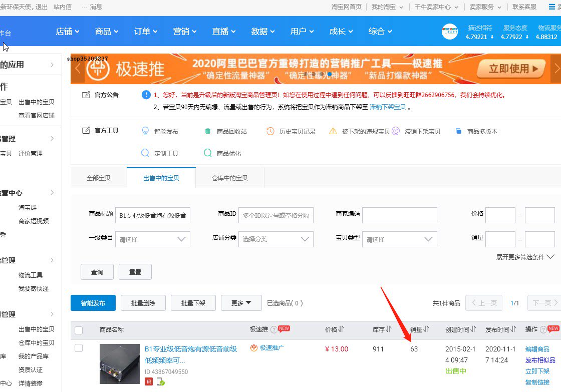Click the 操作 column help icon

coord(543,329)
